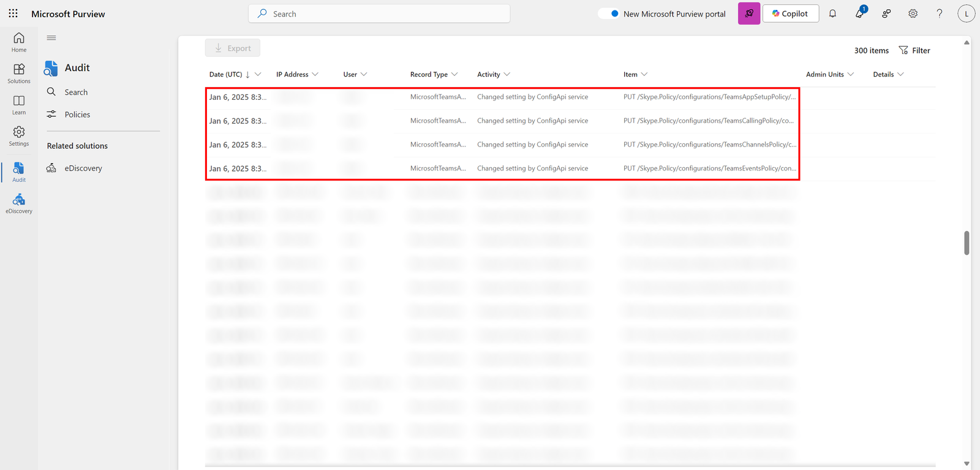The height and width of the screenshot is (470, 980).
Task: Open notifications bell icon
Action: point(832,13)
